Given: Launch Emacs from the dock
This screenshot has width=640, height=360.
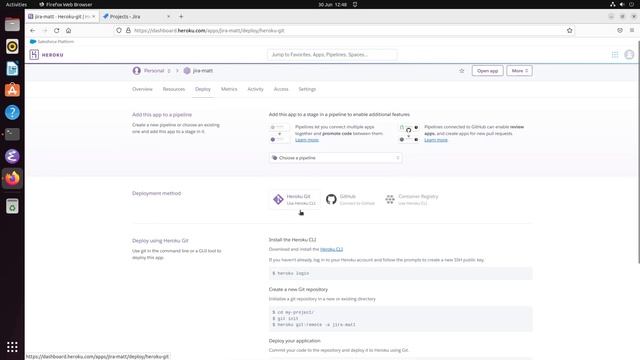Looking at the screenshot, I should (12, 156).
